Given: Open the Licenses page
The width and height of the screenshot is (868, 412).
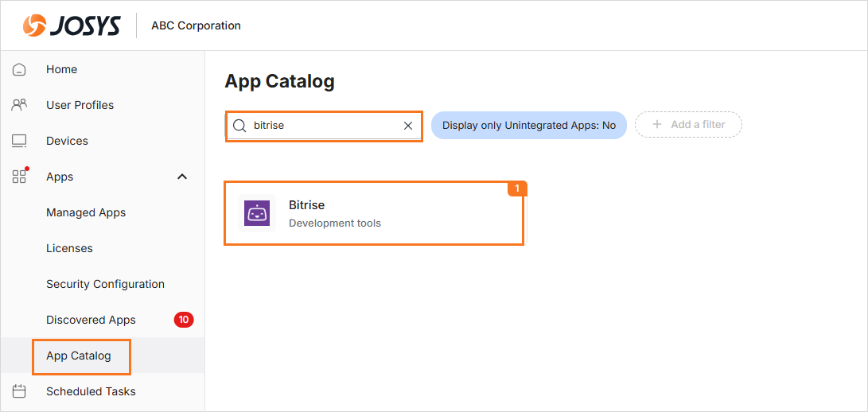Looking at the screenshot, I should pyautogui.click(x=69, y=248).
